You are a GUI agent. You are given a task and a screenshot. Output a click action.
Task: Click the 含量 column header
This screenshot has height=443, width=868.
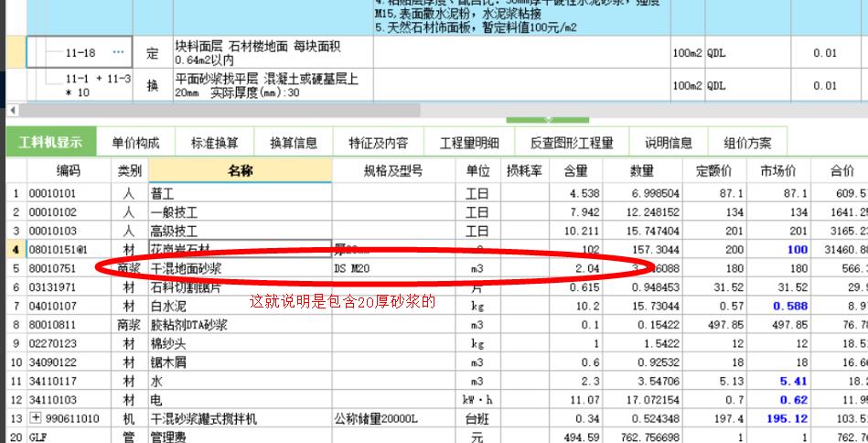click(x=575, y=170)
